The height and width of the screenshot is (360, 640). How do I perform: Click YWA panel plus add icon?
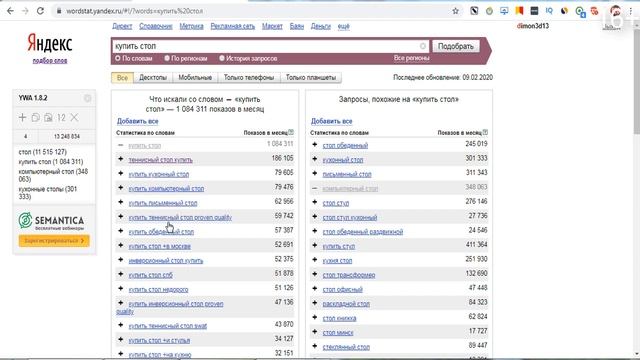point(22,118)
